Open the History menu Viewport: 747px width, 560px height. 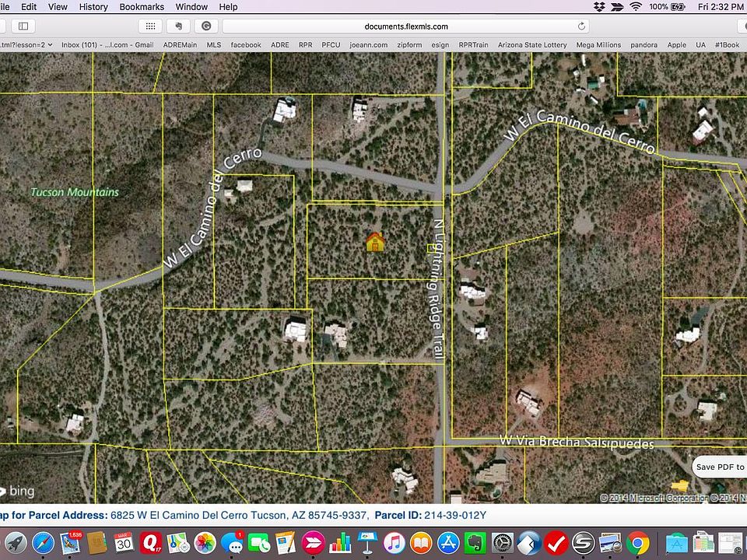point(93,7)
